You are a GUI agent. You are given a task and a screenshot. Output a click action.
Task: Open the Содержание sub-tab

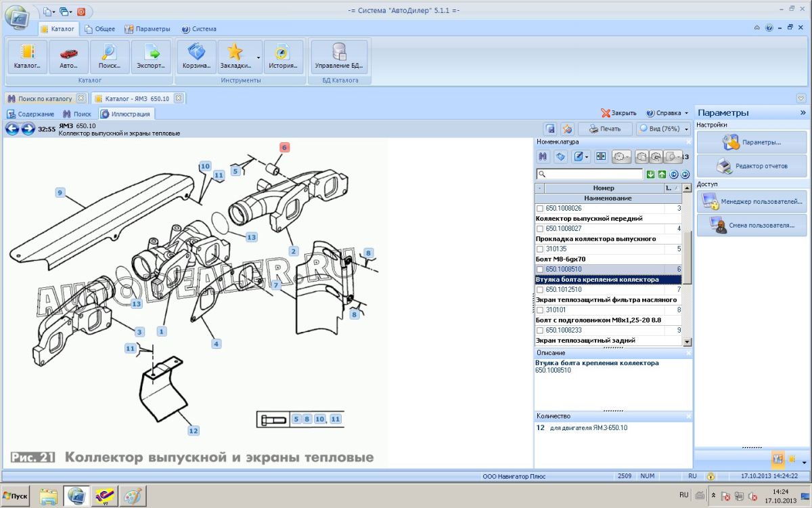click(x=30, y=114)
